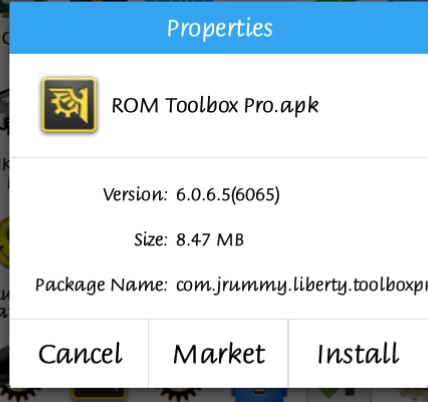Tap the partially hidden icon at bottom-right corner
The image size is (428, 402).
tap(413, 395)
